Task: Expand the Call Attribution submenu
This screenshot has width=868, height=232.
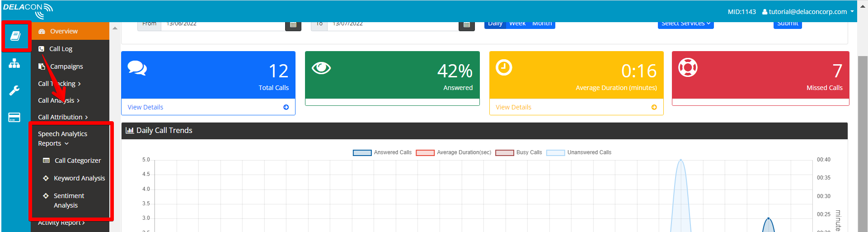Action: coord(63,117)
